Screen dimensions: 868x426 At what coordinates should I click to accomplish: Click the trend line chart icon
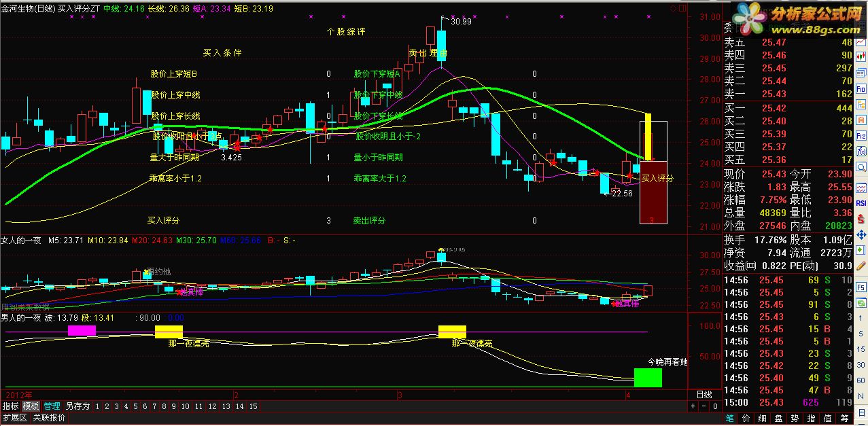click(x=861, y=41)
